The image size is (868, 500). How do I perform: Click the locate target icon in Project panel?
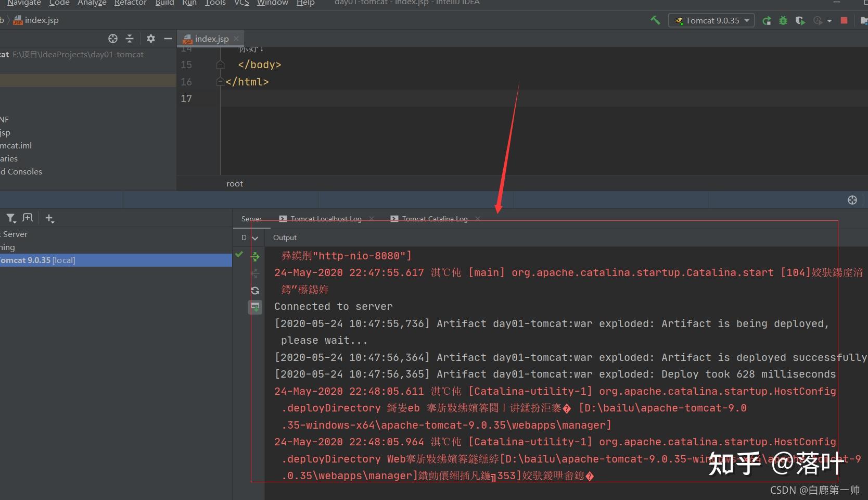pos(113,39)
